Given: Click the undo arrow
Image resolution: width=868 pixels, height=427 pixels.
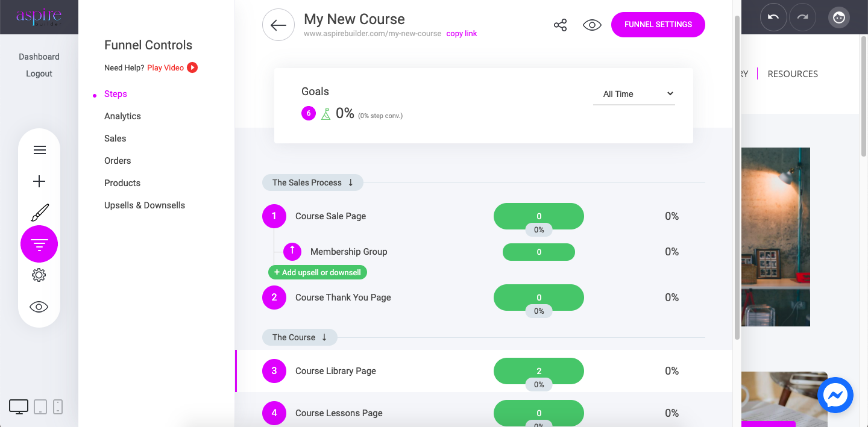Looking at the screenshot, I should click(773, 17).
